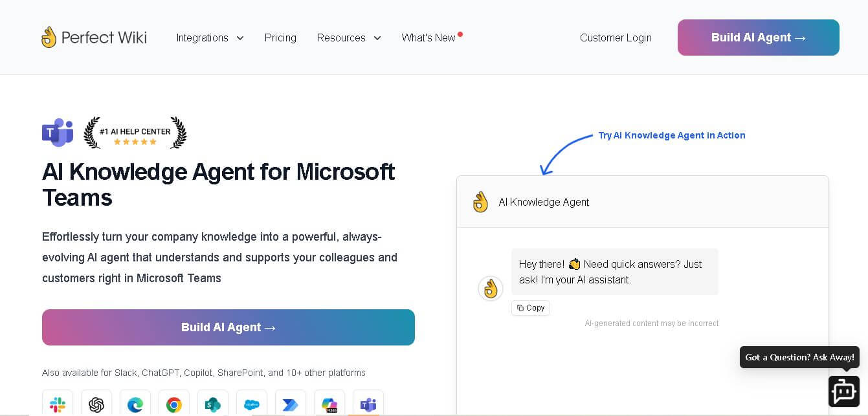This screenshot has width=868, height=416.
Task: Click the SharePoint platform icon
Action: (213, 404)
